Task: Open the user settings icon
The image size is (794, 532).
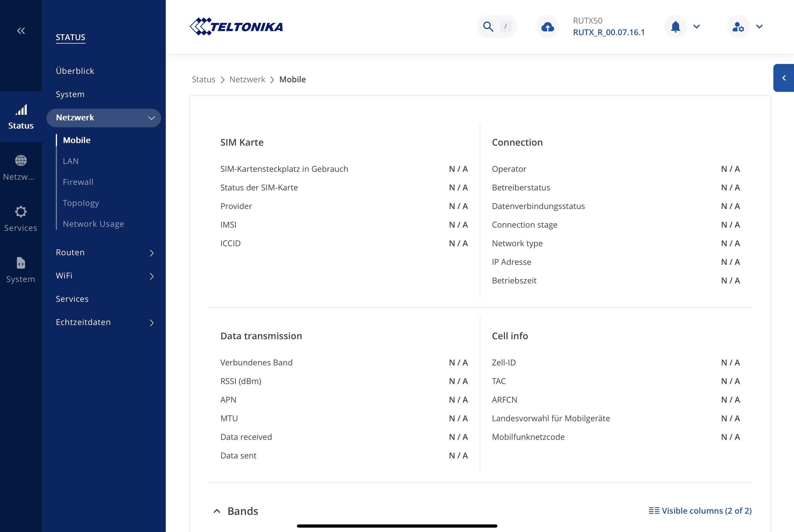Action: point(738,26)
